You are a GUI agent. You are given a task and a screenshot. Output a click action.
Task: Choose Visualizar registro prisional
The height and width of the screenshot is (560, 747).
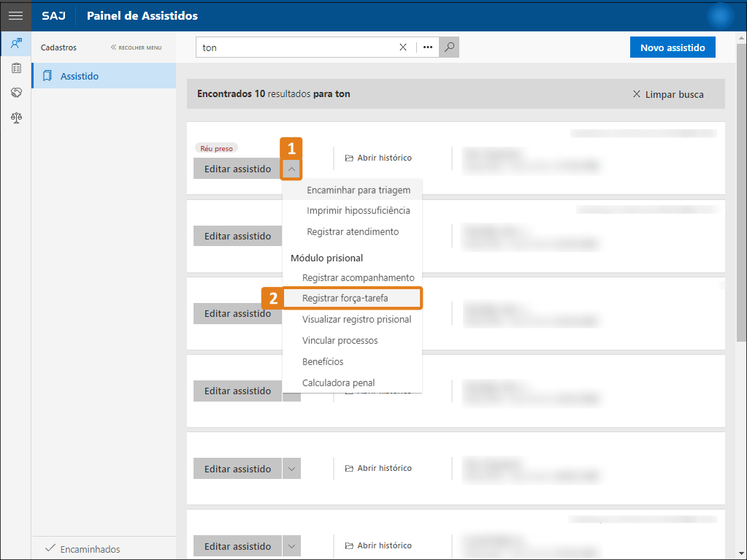(x=352, y=320)
